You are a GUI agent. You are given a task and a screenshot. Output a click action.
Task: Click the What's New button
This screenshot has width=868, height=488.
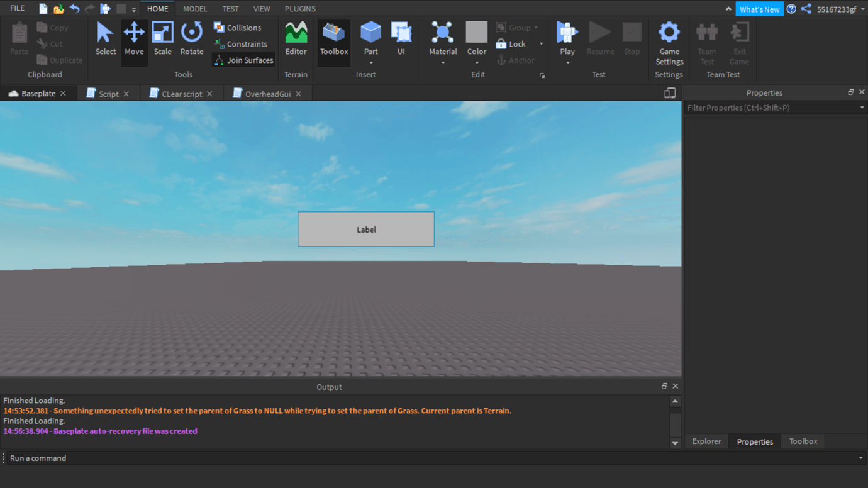(759, 8)
